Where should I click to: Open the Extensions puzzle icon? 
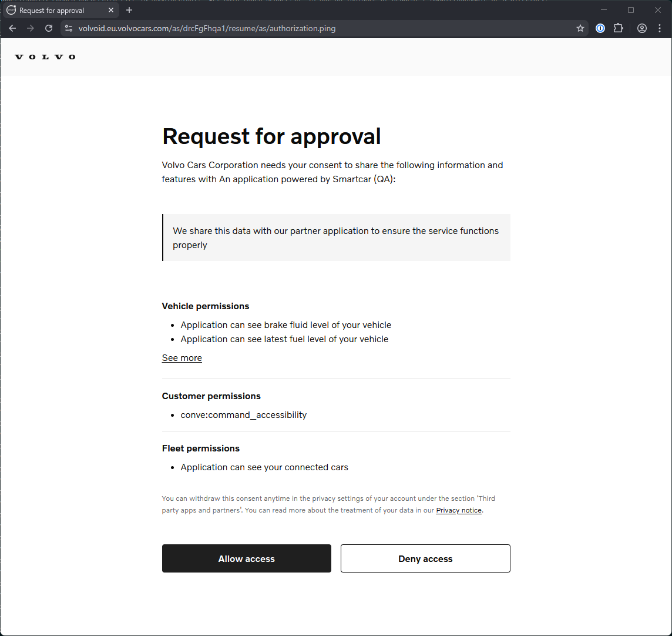618,28
